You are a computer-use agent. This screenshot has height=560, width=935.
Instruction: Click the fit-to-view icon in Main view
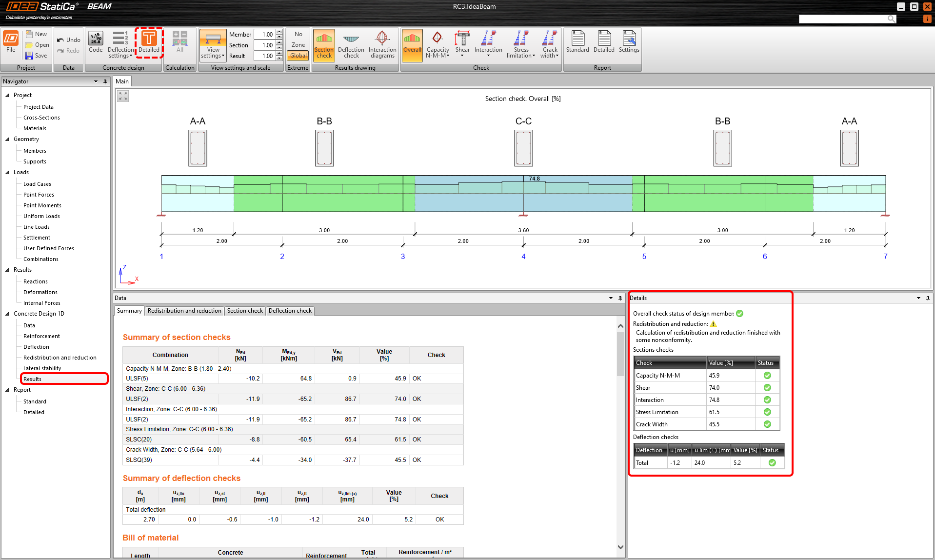(123, 97)
